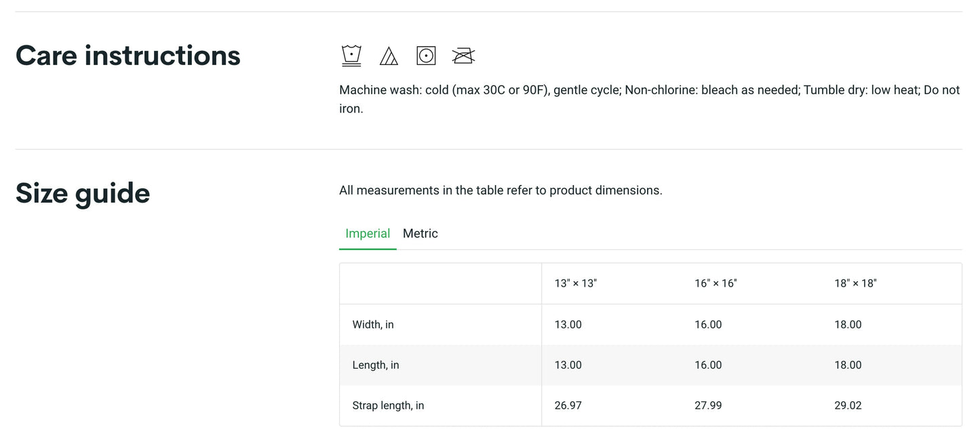Click the 26.97 strap length value
Screen dimensions: 980x448
tap(568, 406)
